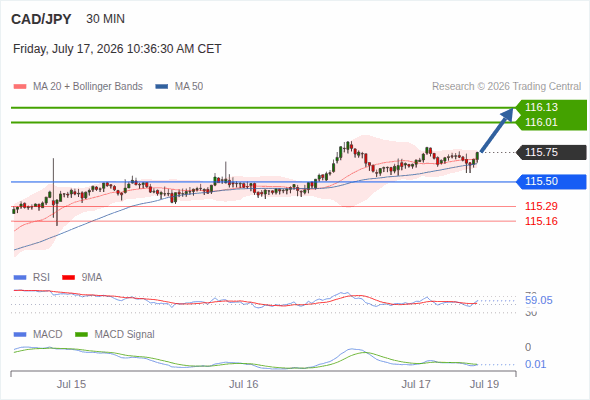This screenshot has width=590, height=400.
Task: Click the RSI legend color marker
Action: pos(20,278)
